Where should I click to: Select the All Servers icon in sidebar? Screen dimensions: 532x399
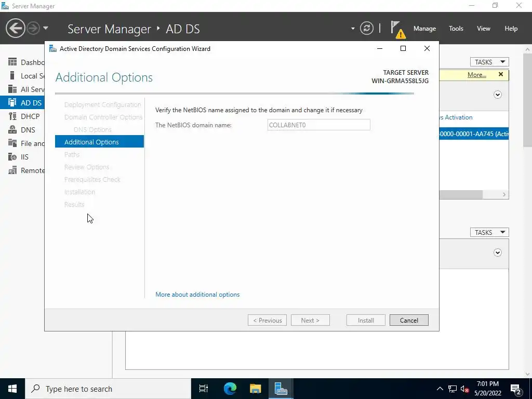coord(12,89)
